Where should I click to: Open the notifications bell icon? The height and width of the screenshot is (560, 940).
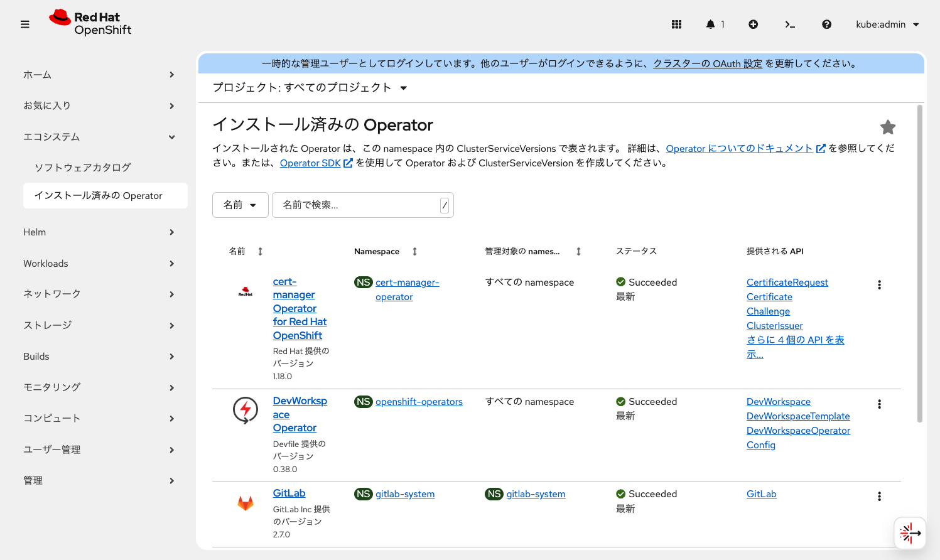pyautogui.click(x=711, y=24)
